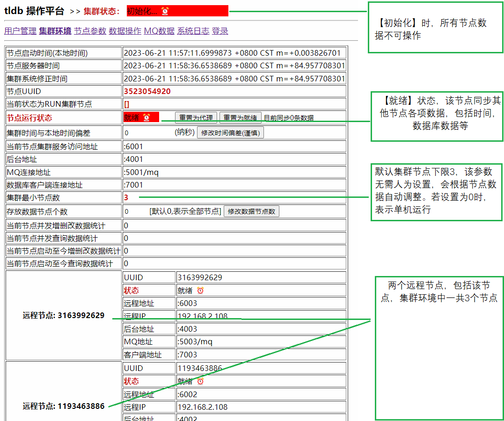Open 节点参数 from the navigation bar
Screen dimensions: 504x421
[x=90, y=31]
